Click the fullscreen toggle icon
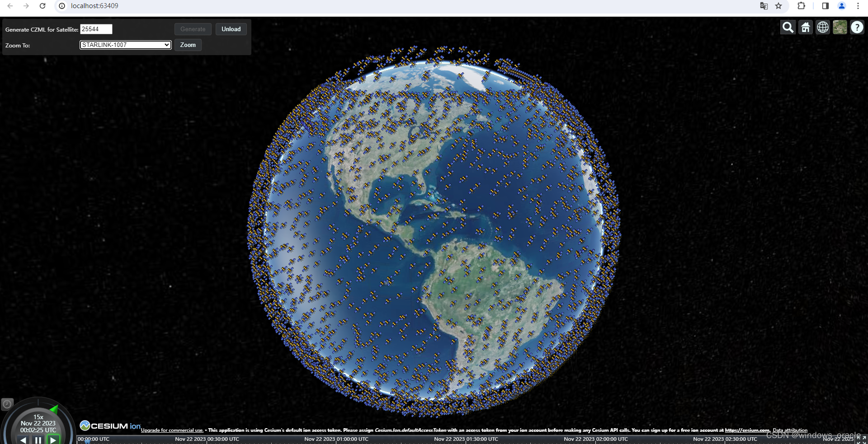The image size is (868, 444). click(x=861, y=440)
